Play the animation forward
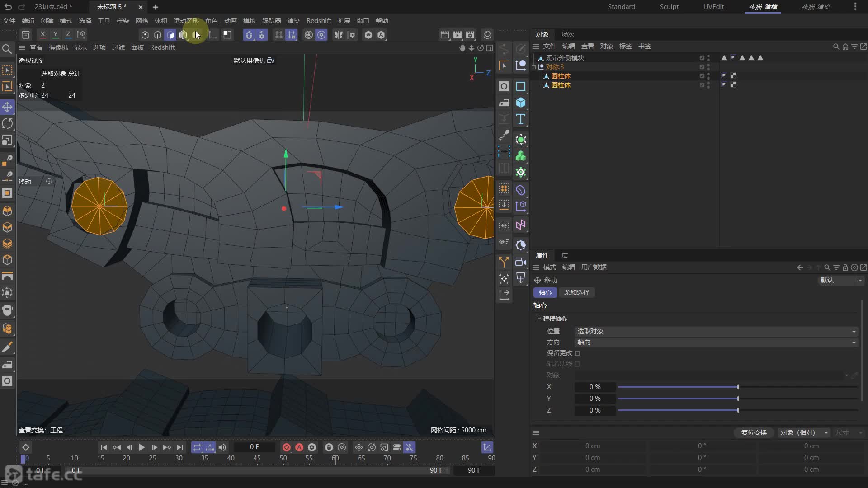 click(x=142, y=447)
